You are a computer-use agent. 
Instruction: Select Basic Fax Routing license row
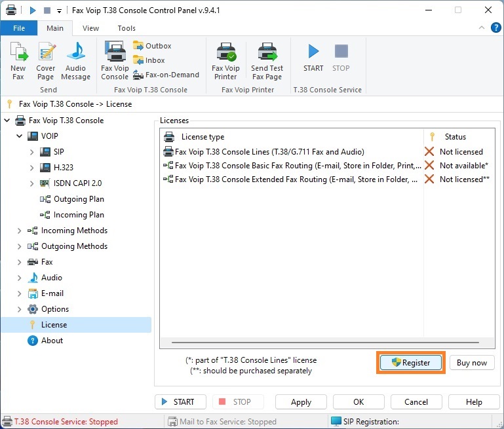click(327, 166)
